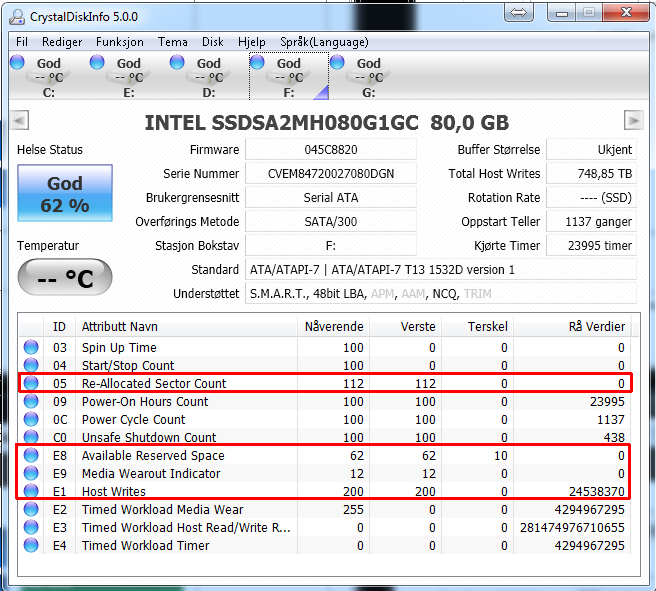656x591 pixels.
Task: Click the status orb for Start/Stop Count
Action: click(31, 365)
